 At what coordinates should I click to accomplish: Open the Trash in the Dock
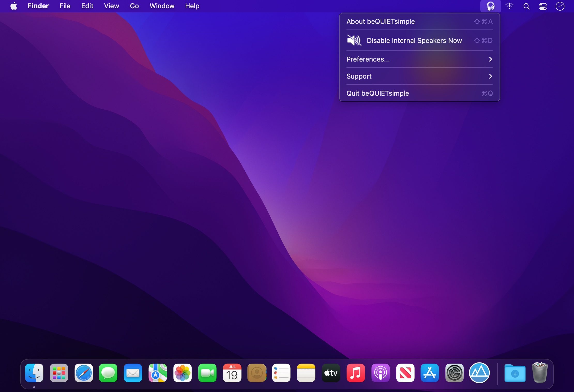(539, 373)
